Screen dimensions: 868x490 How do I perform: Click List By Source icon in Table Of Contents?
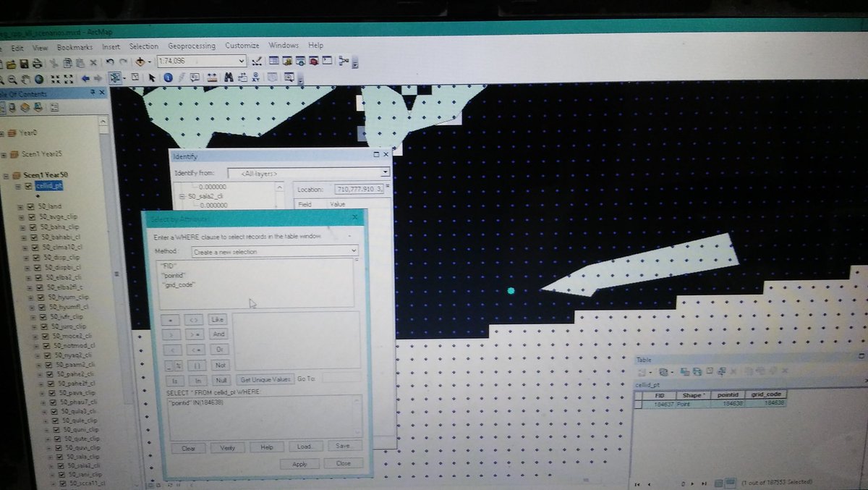(12, 108)
